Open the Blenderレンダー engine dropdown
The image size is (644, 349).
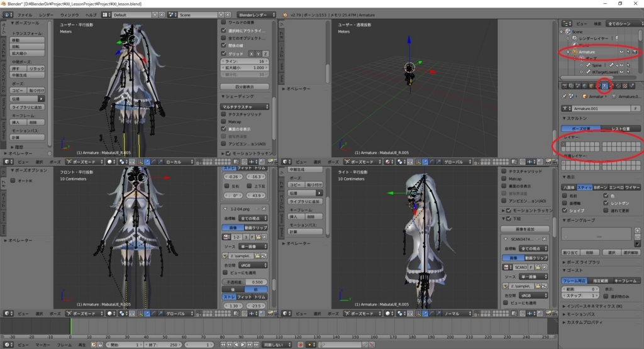pos(257,15)
